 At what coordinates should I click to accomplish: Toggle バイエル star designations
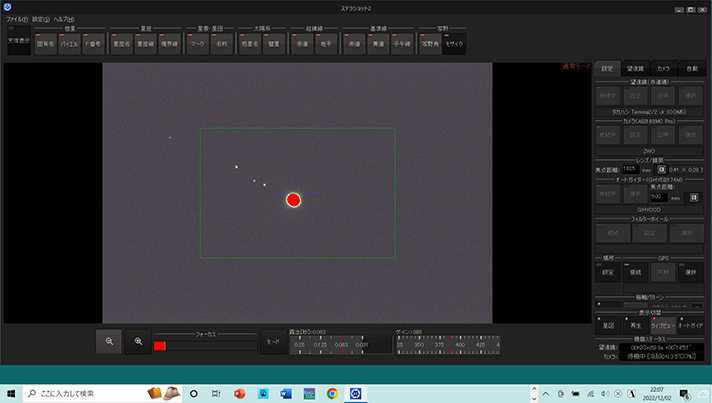click(69, 44)
